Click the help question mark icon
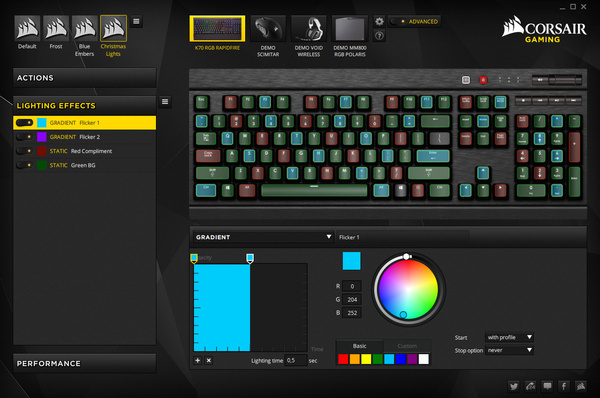Image resolution: width=600 pixels, height=398 pixels. [379, 36]
